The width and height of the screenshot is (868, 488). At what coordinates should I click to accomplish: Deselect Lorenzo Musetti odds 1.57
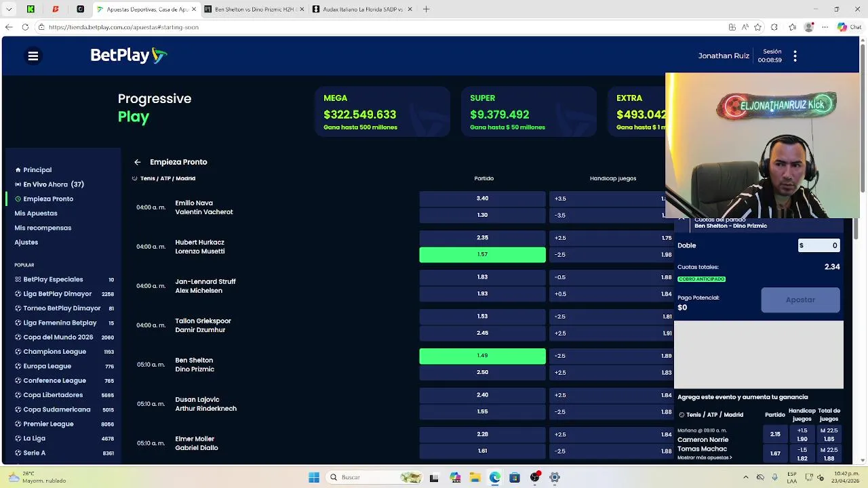click(482, 255)
